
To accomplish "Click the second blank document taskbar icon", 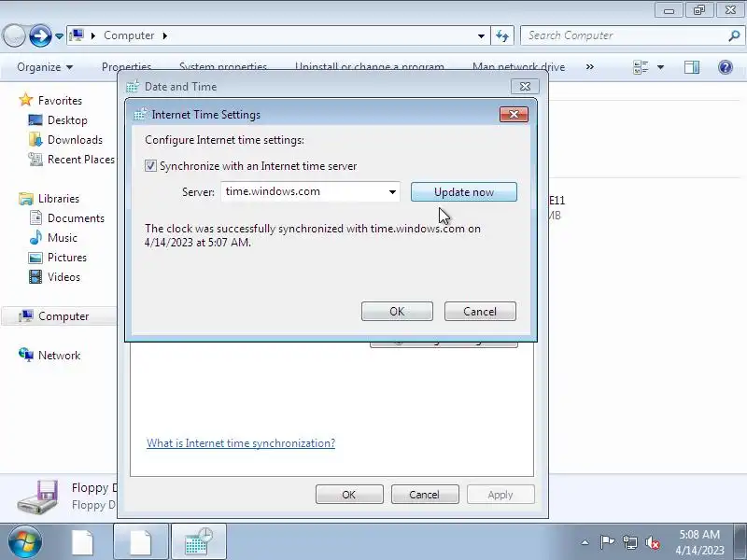I will pos(141,542).
